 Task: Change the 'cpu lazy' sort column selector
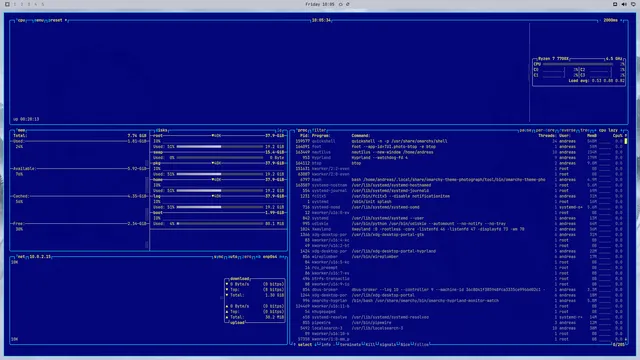(608, 130)
